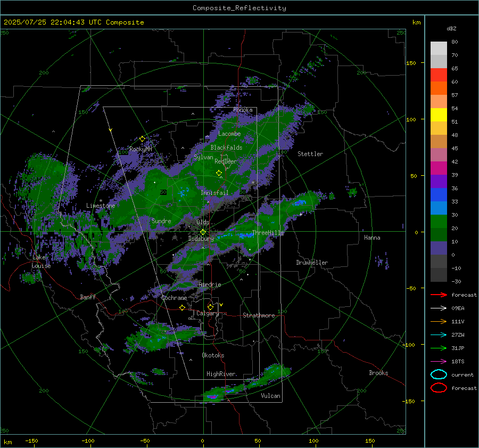
Task: Click the magenta 18TS arrow in legend
Action: (439, 362)
